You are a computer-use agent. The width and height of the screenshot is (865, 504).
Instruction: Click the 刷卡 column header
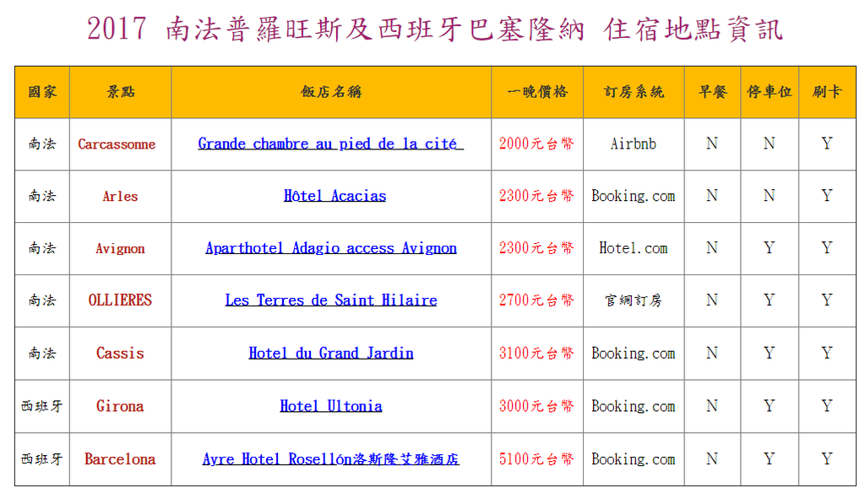tap(827, 92)
